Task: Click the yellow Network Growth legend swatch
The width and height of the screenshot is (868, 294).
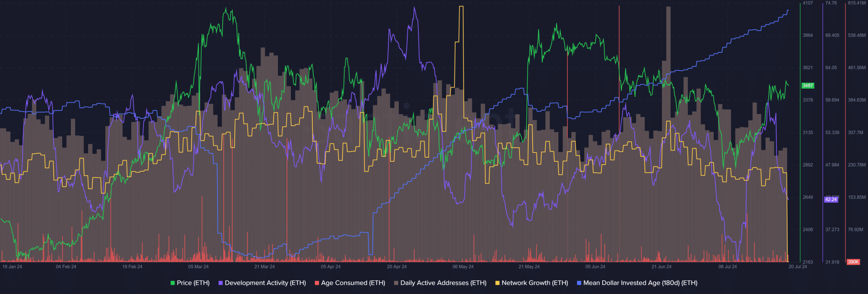Action: (x=497, y=283)
